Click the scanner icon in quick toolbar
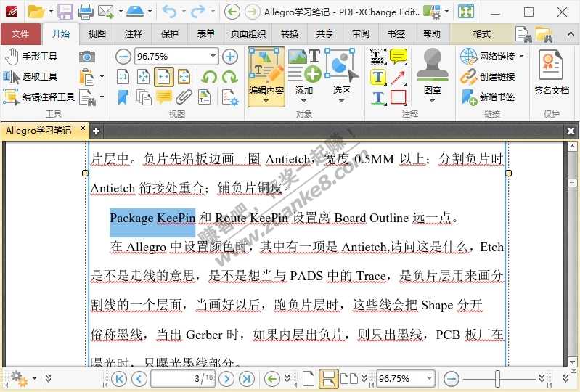580x392 pixels. pos(135,11)
